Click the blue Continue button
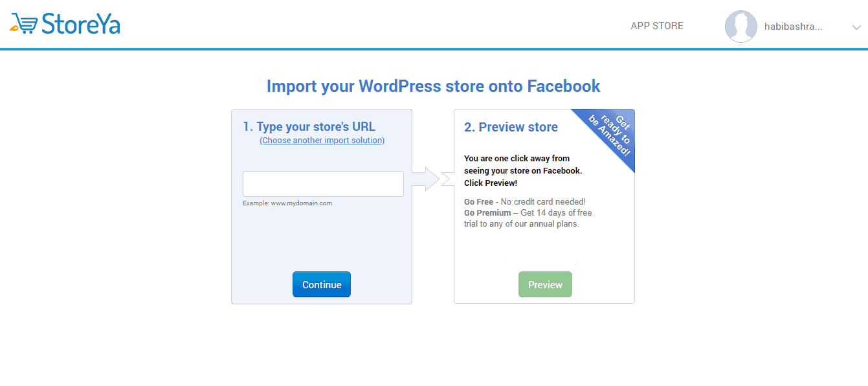 click(322, 284)
